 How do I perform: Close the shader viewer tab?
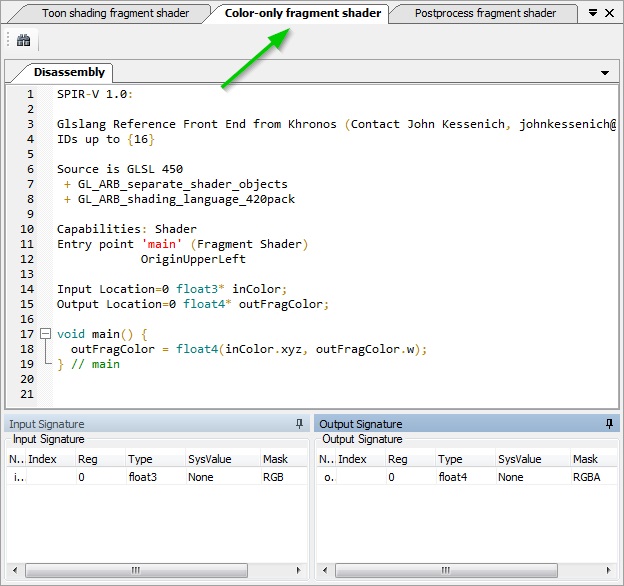(x=609, y=13)
